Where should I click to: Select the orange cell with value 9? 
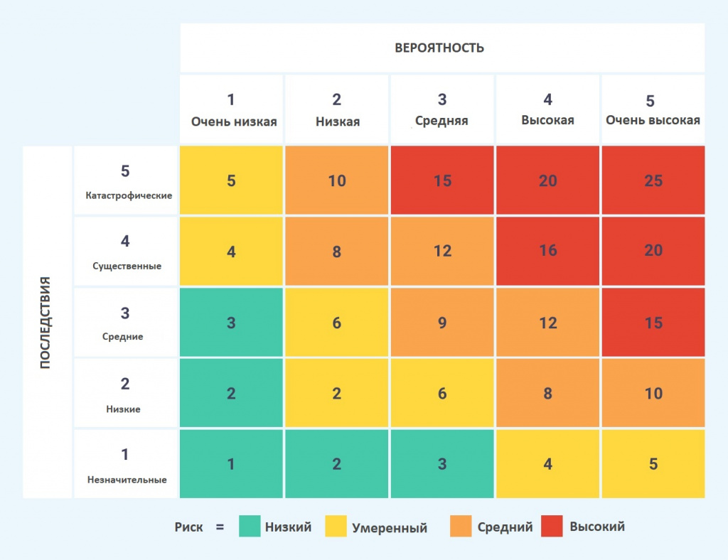(x=442, y=323)
